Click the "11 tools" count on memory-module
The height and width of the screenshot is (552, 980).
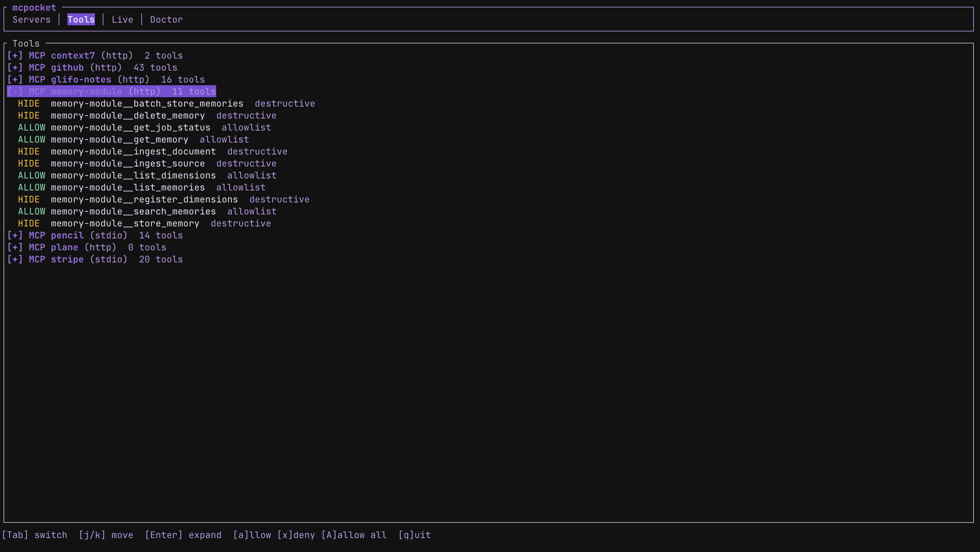tap(194, 92)
